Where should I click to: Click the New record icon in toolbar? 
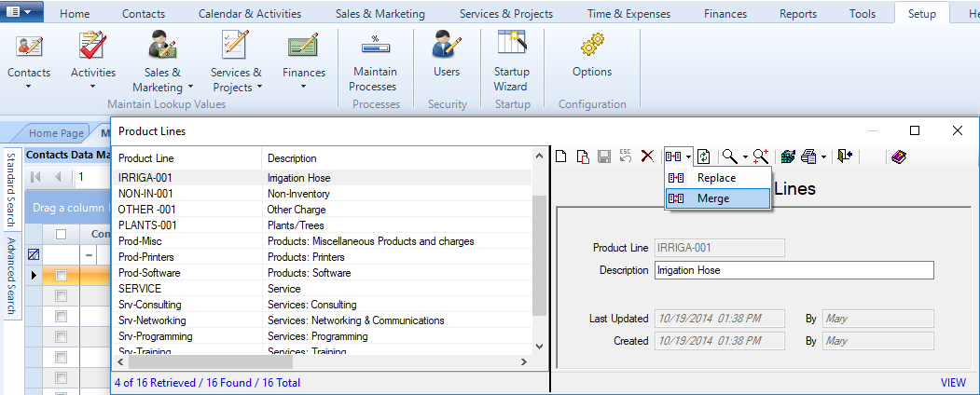point(561,157)
